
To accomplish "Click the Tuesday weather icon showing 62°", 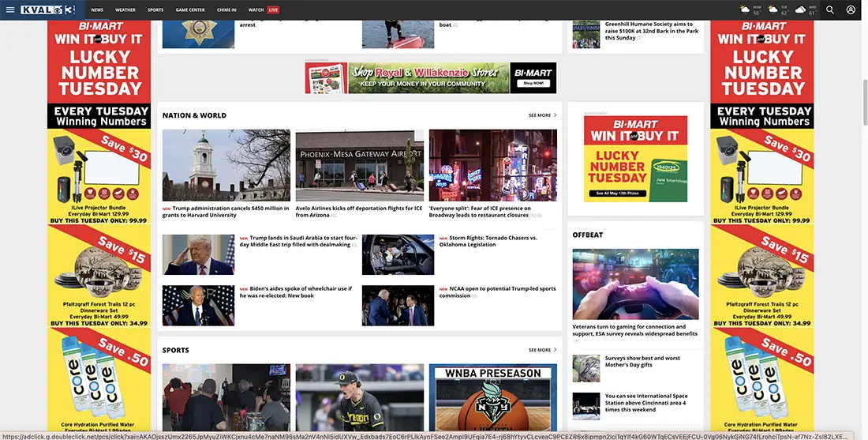I will (x=773, y=9).
